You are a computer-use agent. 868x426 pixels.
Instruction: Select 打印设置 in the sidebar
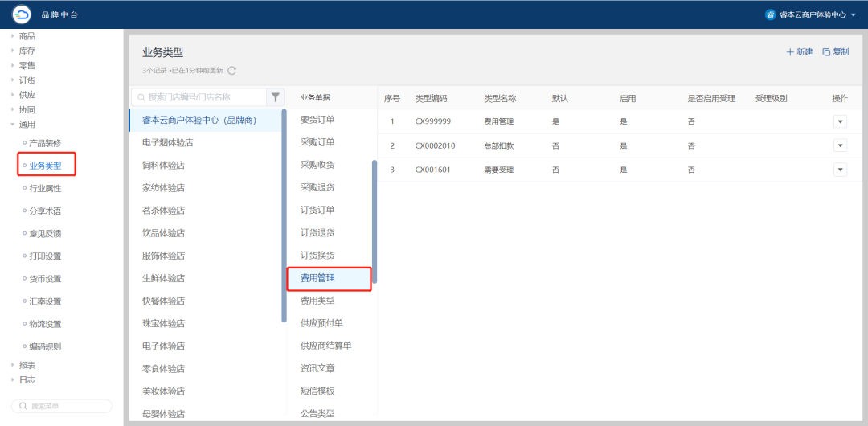pyautogui.click(x=45, y=256)
